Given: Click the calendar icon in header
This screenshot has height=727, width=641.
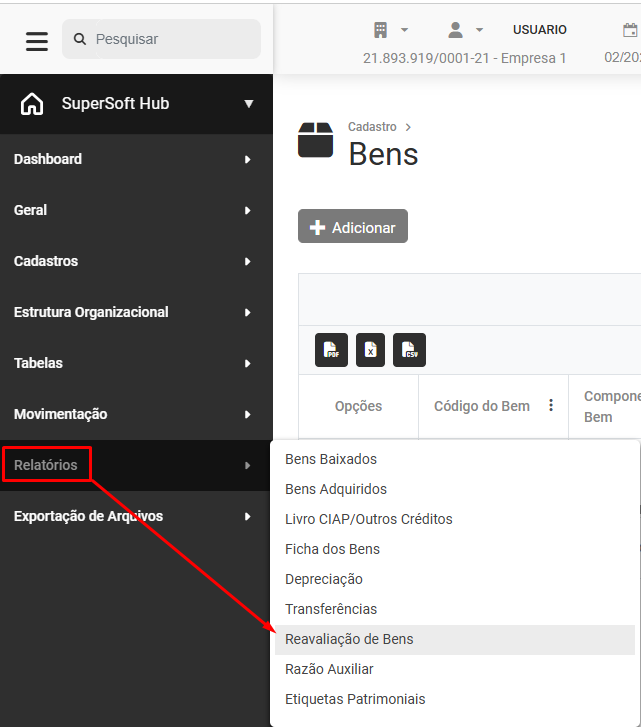Looking at the screenshot, I should (x=630, y=30).
